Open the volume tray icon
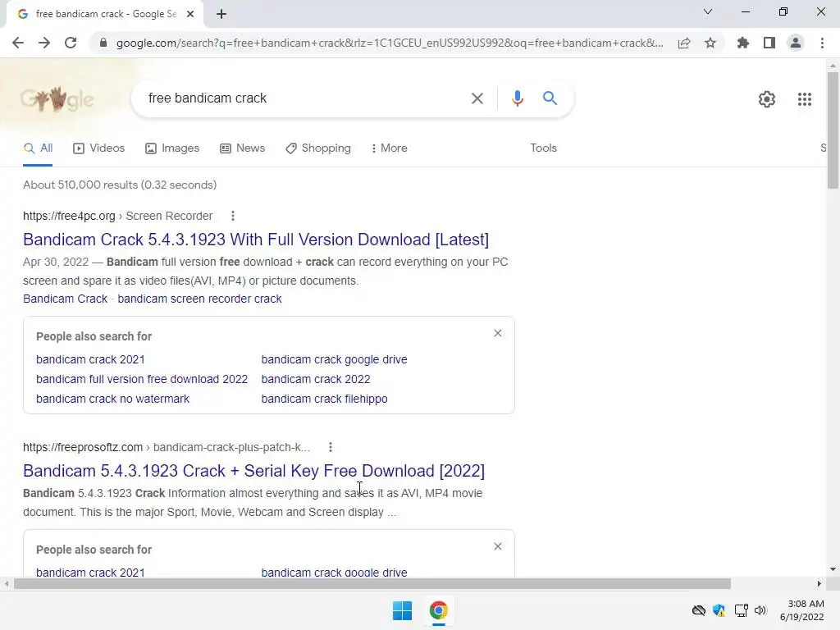This screenshot has height=630, width=840. pos(760,610)
